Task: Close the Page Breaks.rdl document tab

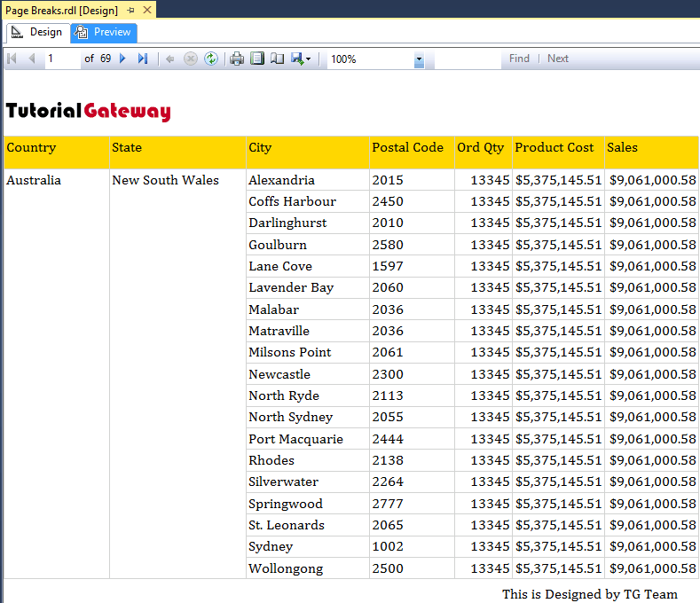Action: click(x=147, y=10)
